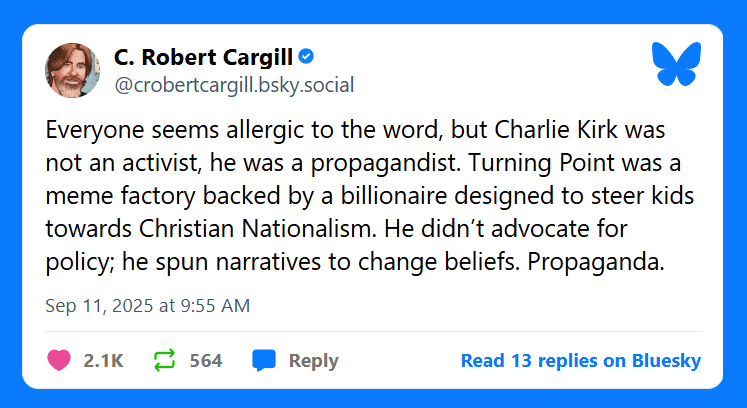This screenshot has width=747, height=408.
Task: Click the pink heart like icon
Action: [59, 360]
